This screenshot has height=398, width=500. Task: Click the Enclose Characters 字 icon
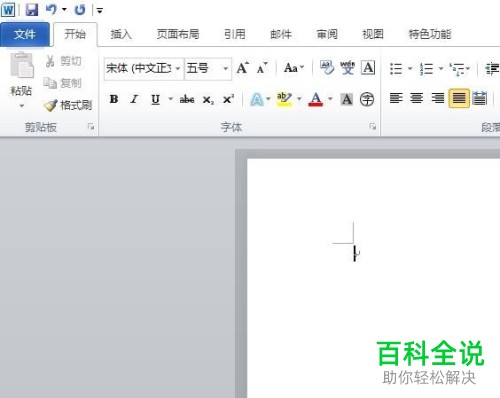(367, 99)
